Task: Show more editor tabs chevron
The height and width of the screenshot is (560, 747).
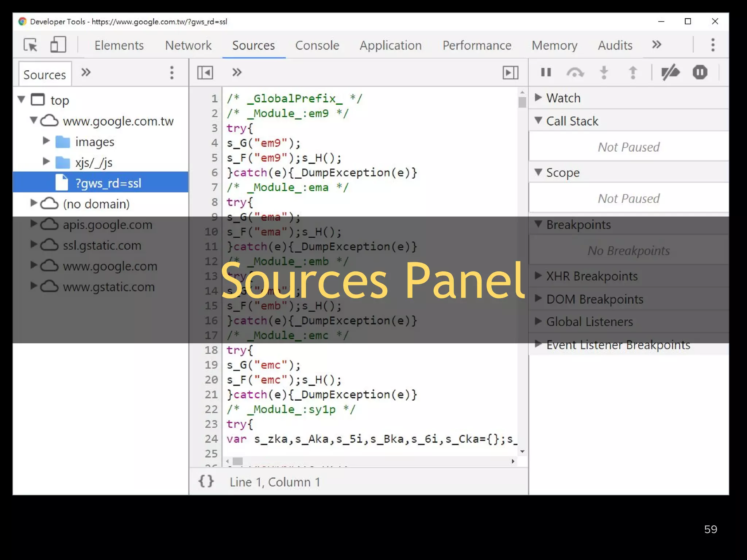Action: click(237, 72)
